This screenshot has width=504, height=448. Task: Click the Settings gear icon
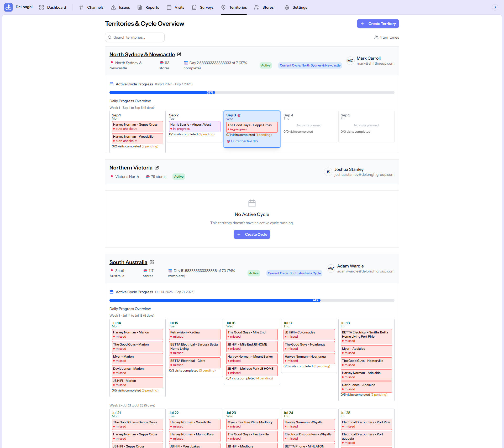pos(287,7)
